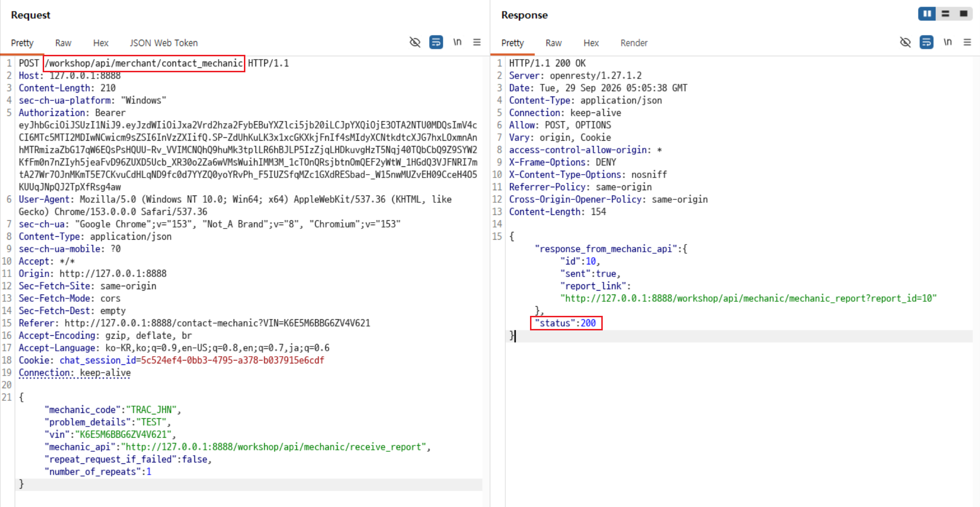
Task: Toggle hide non-printable characters in Request pane
Action: coord(415,42)
